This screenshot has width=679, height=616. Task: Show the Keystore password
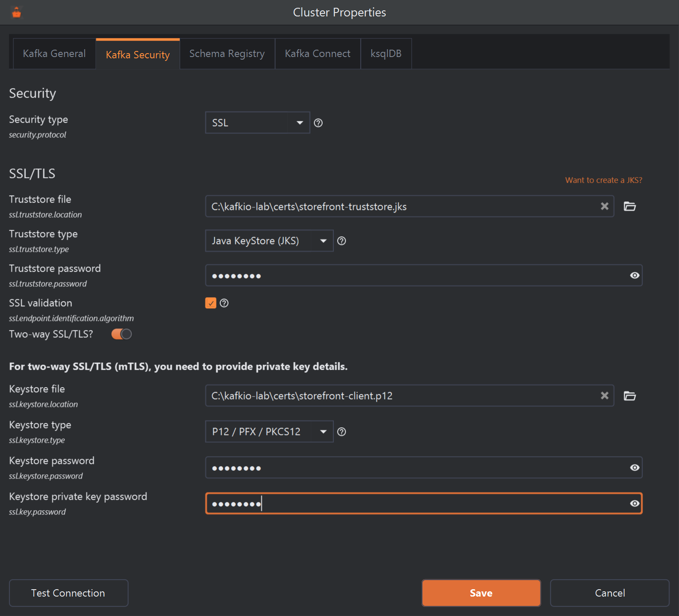635,468
